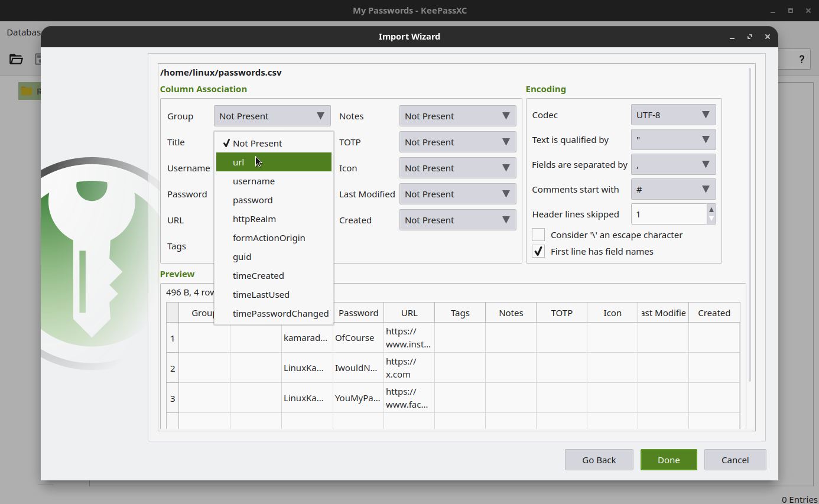Viewport: 819px width, 504px height.
Task: Choose guid from the dropdown list
Action: pyautogui.click(x=274, y=256)
